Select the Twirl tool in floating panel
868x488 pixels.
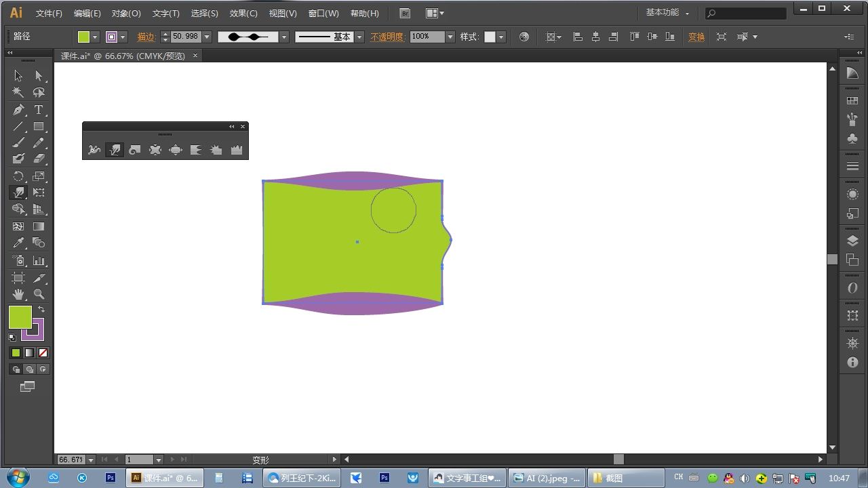(x=135, y=150)
